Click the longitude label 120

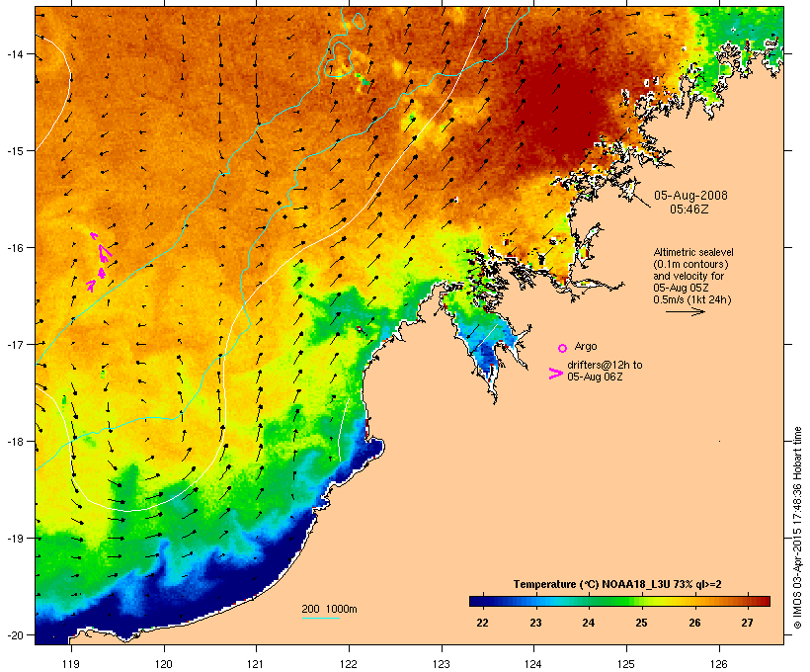[x=164, y=664]
